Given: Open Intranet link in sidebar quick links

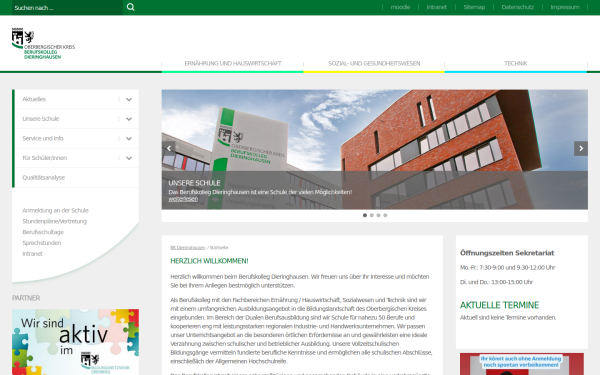Looking at the screenshot, I should [x=33, y=254].
